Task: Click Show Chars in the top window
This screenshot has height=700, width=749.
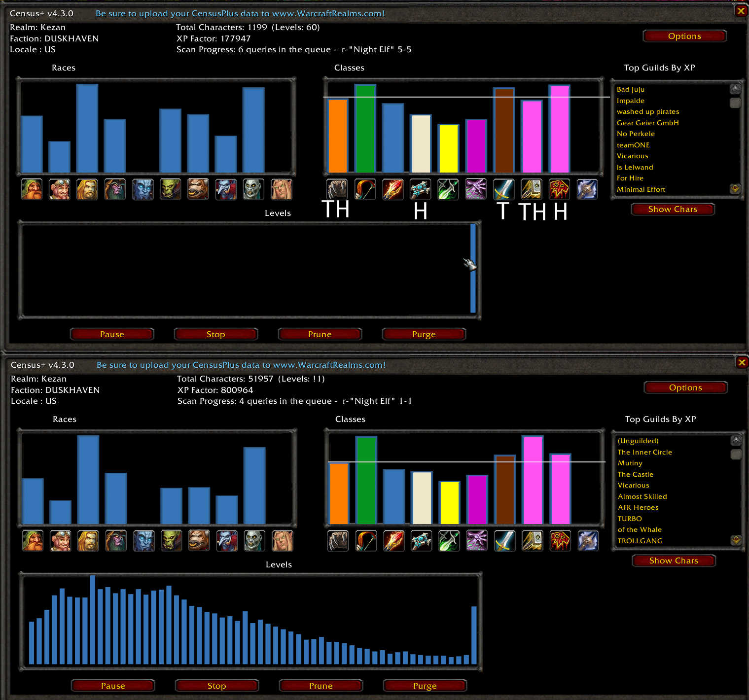Action: coord(673,209)
